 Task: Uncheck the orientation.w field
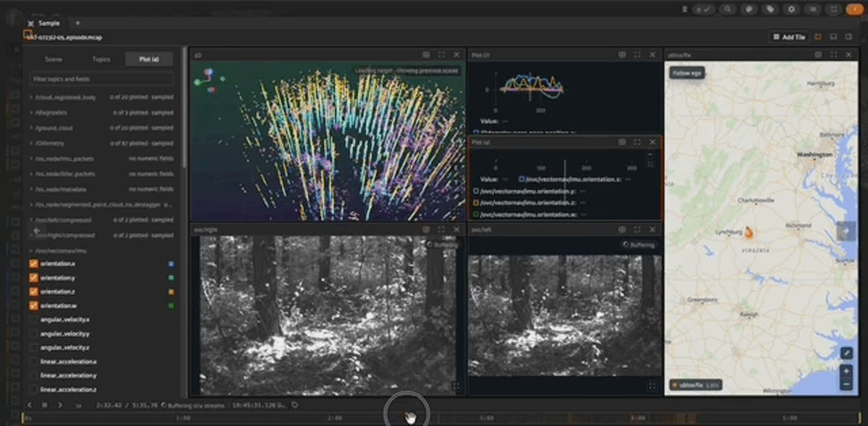[x=33, y=305]
